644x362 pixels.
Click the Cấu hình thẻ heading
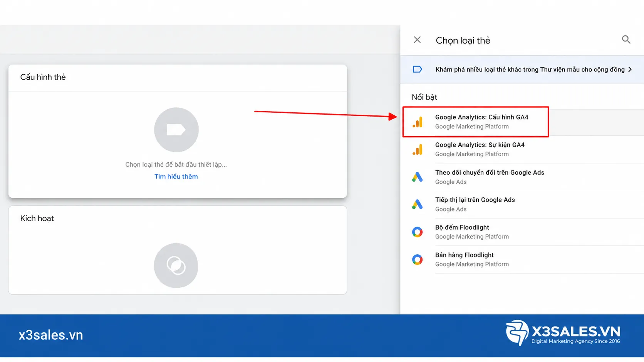[43, 77]
